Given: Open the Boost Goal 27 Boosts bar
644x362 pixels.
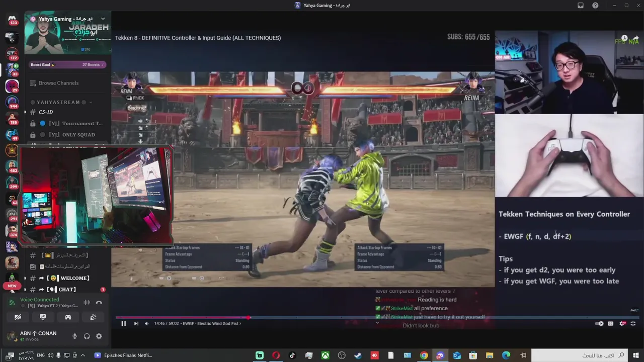Looking at the screenshot, I should point(67,64).
